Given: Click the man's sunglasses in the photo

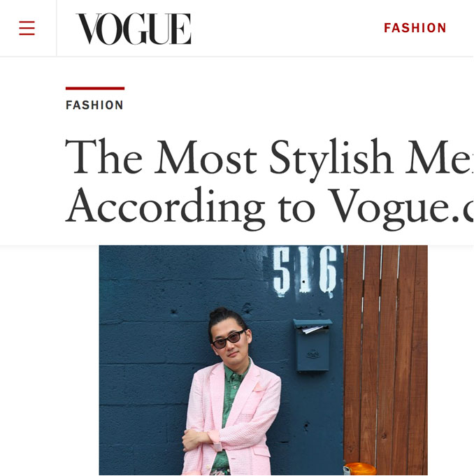Looking at the screenshot, I should click(229, 339).
